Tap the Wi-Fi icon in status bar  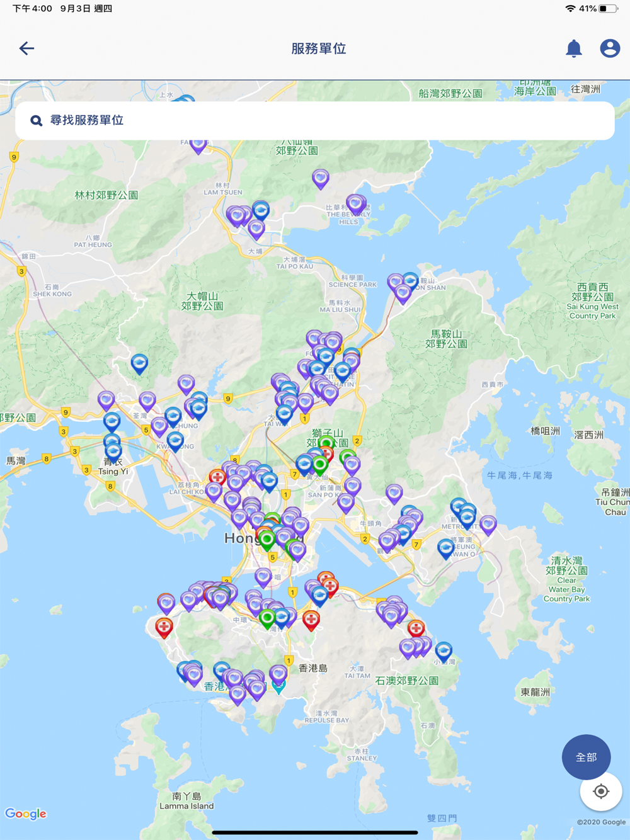[570, 9]
